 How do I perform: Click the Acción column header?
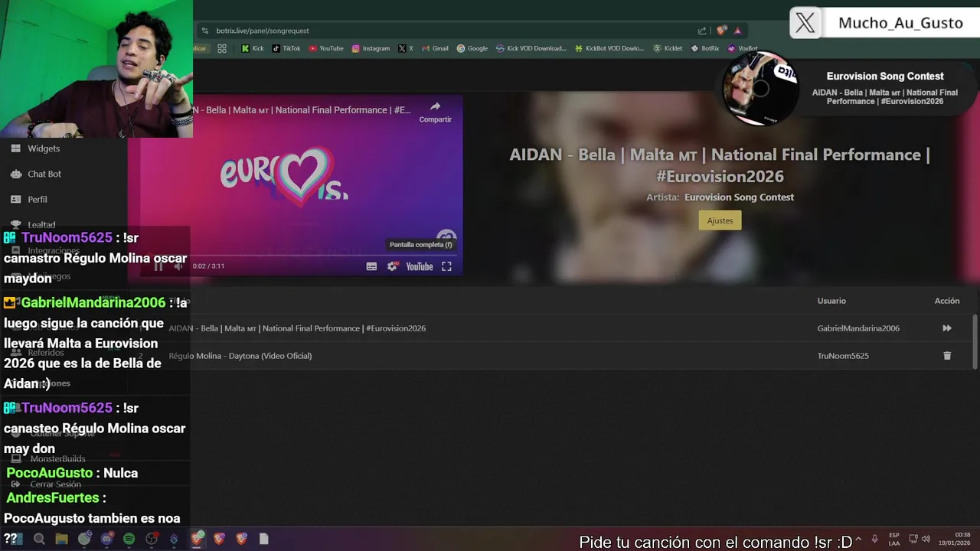947,301
